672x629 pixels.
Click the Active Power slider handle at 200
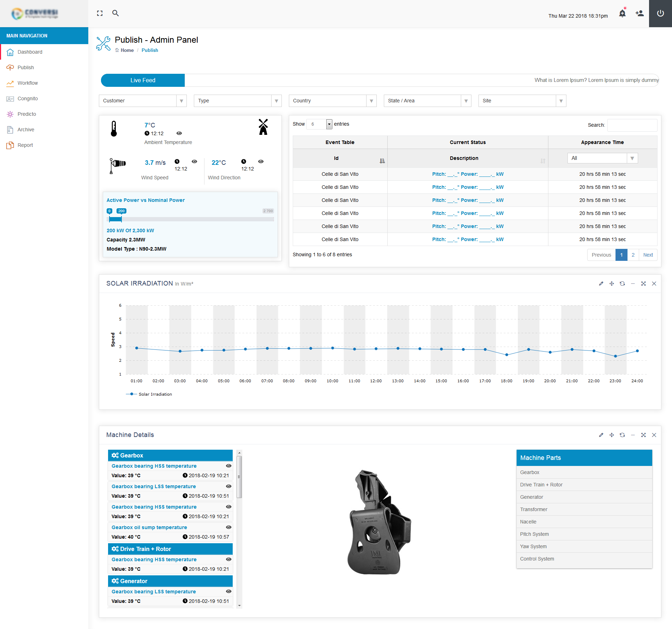pos(121,219)
